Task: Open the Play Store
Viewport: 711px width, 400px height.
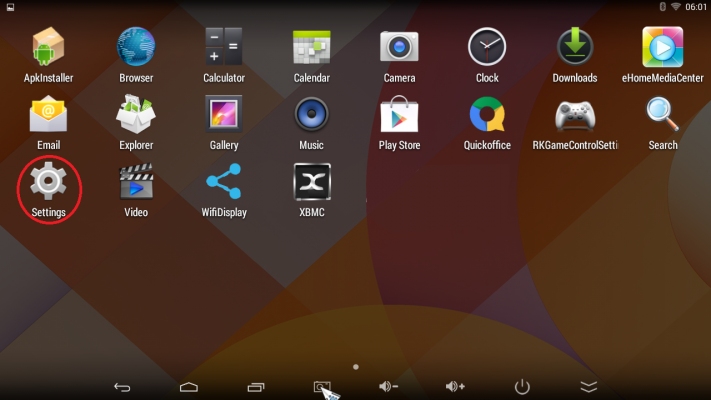Action: (399, 122)
